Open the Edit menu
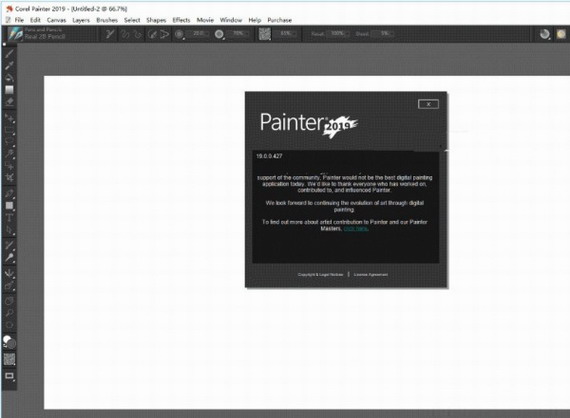Screen dimensions: 570x418 (35, 20)
